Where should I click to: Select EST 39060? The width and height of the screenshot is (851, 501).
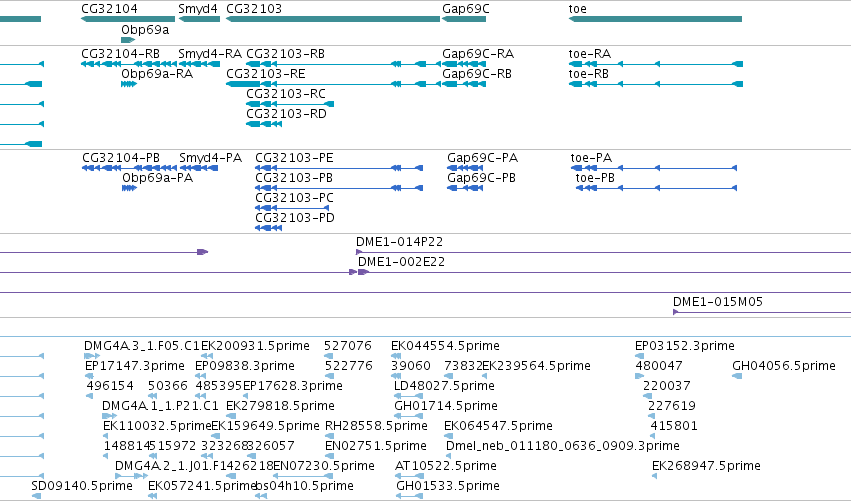(411, 366)
